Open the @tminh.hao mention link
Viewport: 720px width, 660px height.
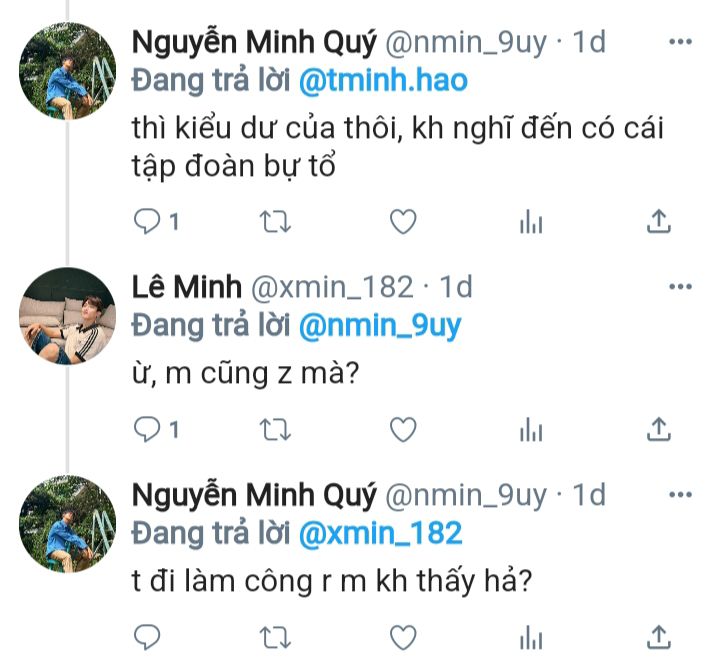click(383, 80)
